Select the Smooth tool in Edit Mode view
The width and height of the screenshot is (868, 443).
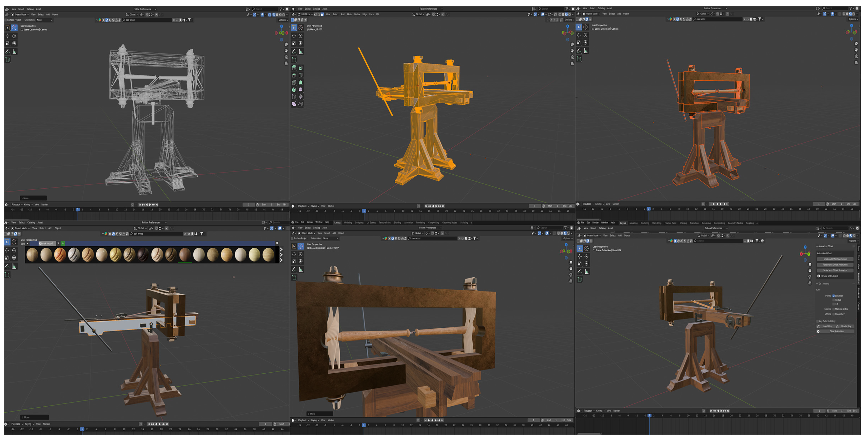pyautogui.click(x=301, y=90)
